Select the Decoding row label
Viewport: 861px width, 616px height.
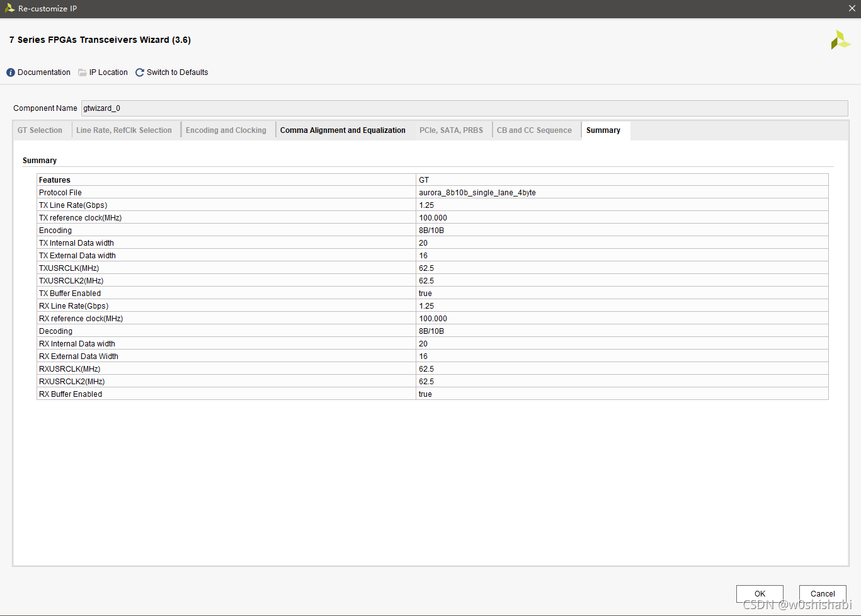[55, 331]
